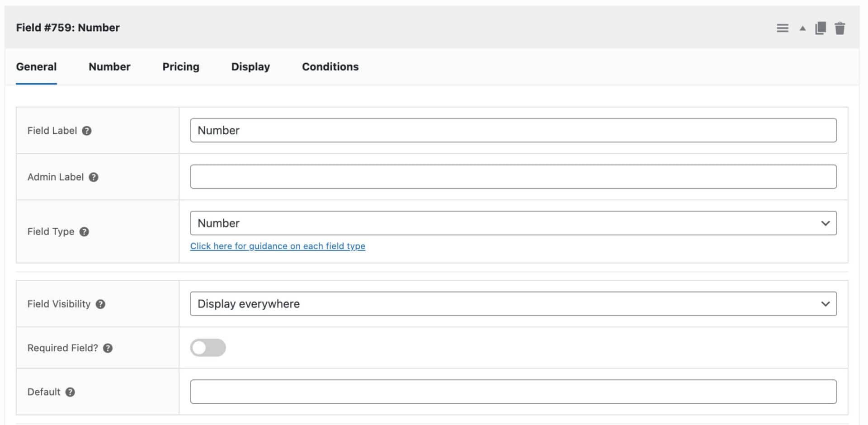Switch to the Display tab

click(x=250, y=66)
